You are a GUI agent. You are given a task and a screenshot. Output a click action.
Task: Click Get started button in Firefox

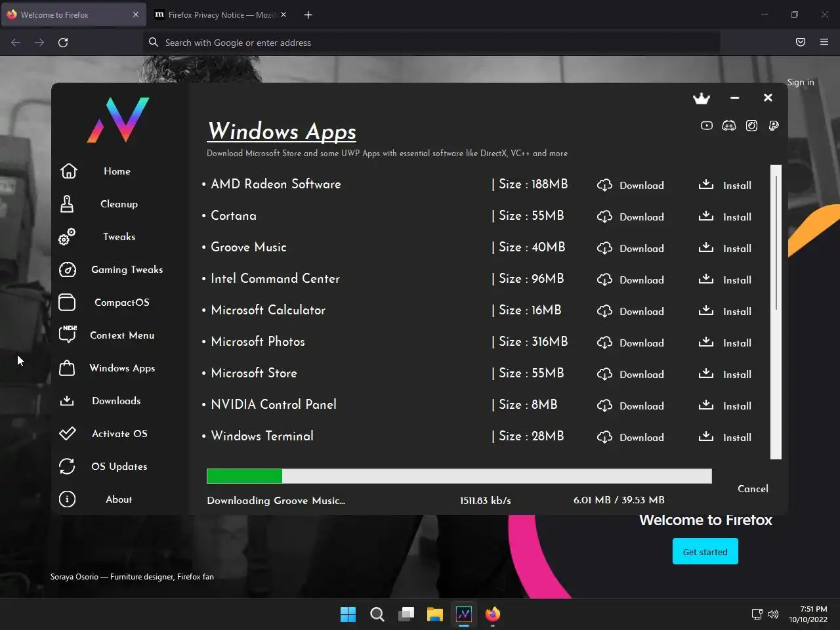click(x=705, y=552)
